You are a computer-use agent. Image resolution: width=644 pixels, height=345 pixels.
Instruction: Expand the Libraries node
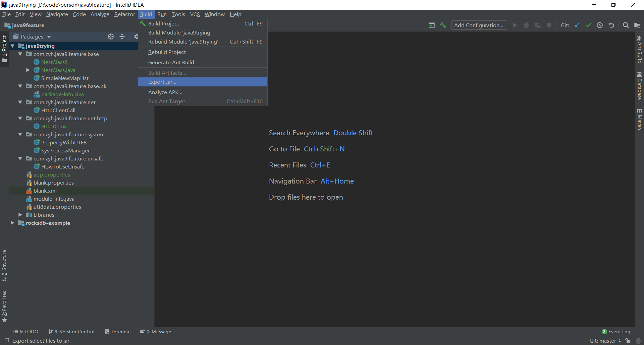click(x=20, y=215)
